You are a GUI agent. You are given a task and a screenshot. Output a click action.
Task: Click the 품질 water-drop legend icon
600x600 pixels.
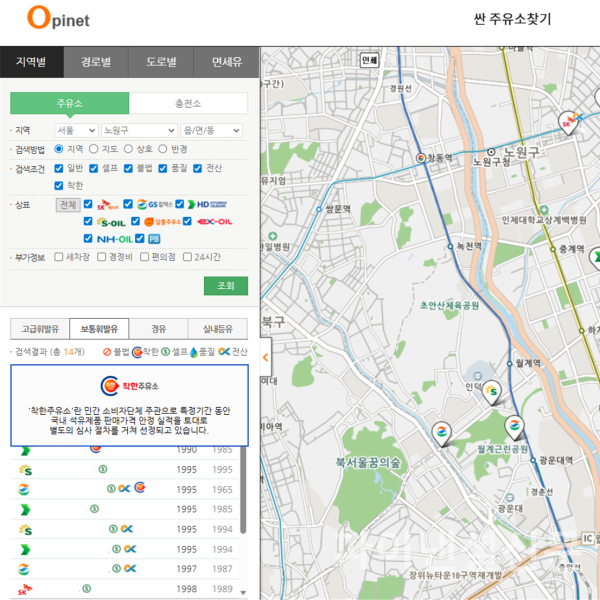pyautogui.click(x=194, y=352)
